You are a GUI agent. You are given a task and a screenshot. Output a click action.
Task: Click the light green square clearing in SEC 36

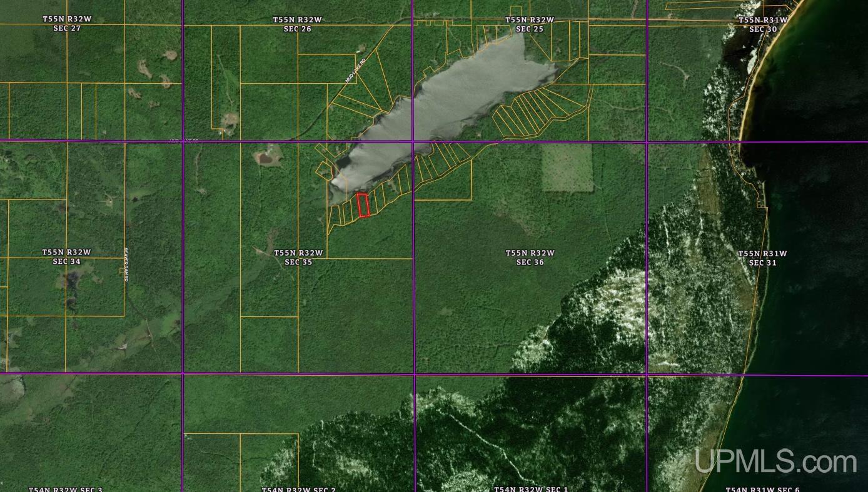(567, 168)
